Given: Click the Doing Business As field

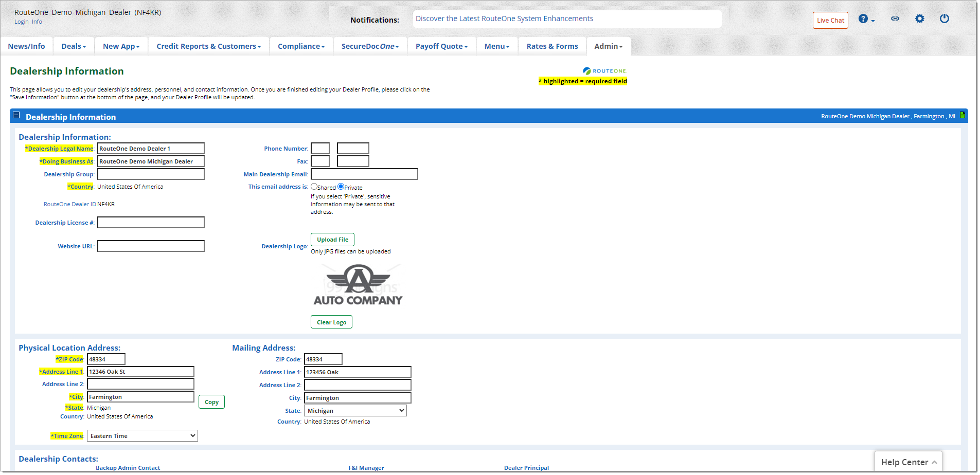Looking at the screenshot, I should tap(151, 161).
